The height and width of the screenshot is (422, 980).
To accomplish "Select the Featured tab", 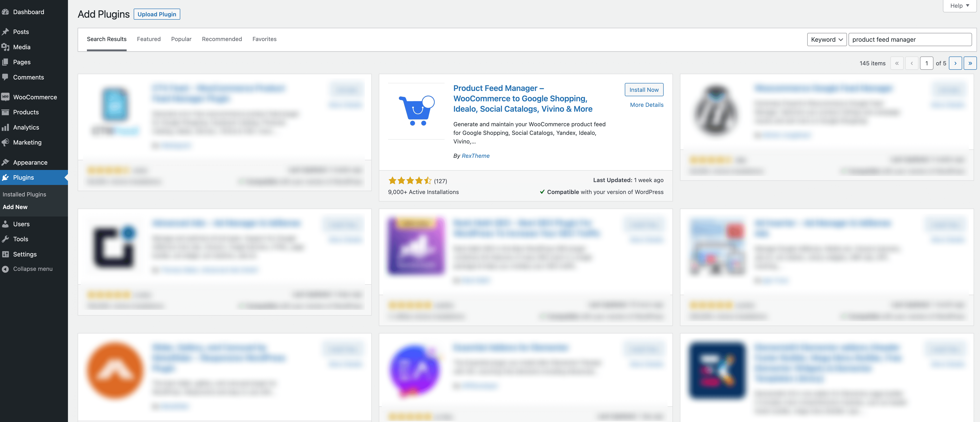I will [x=149, y=39].
